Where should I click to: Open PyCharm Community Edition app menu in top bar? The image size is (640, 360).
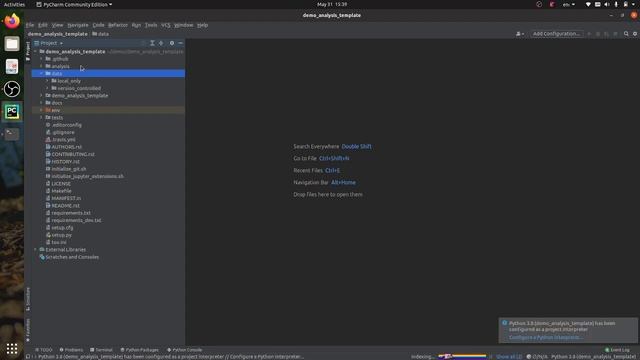click(x=74, y=4)
